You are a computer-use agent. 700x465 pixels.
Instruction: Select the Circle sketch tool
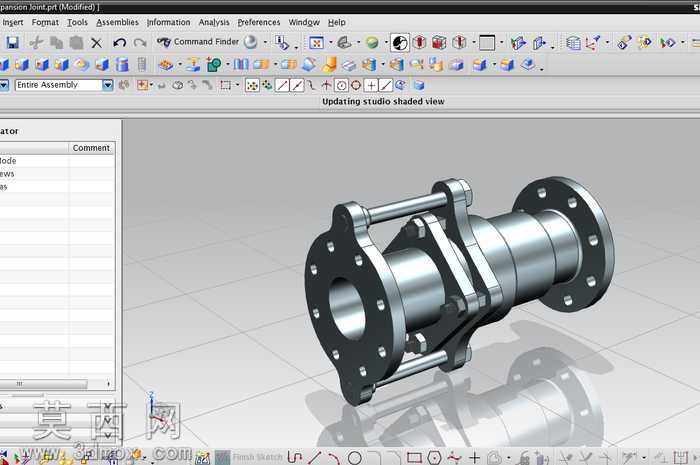click(x=354, y=457)
